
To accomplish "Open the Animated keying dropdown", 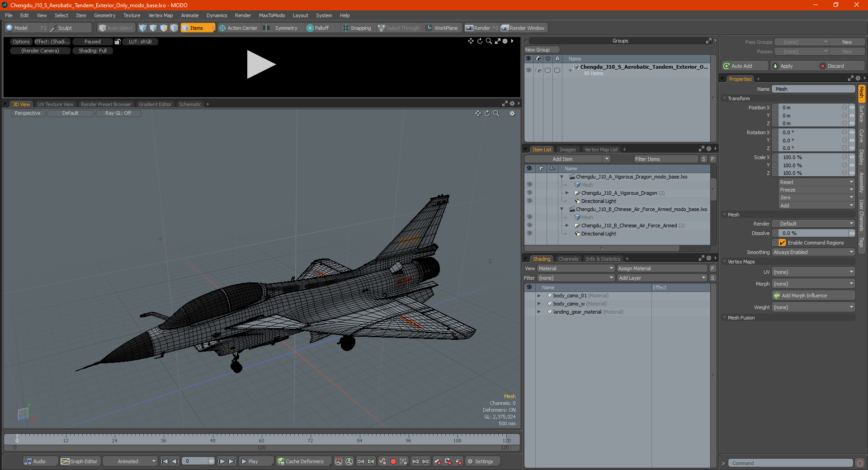I will click(x=130, y=461).
